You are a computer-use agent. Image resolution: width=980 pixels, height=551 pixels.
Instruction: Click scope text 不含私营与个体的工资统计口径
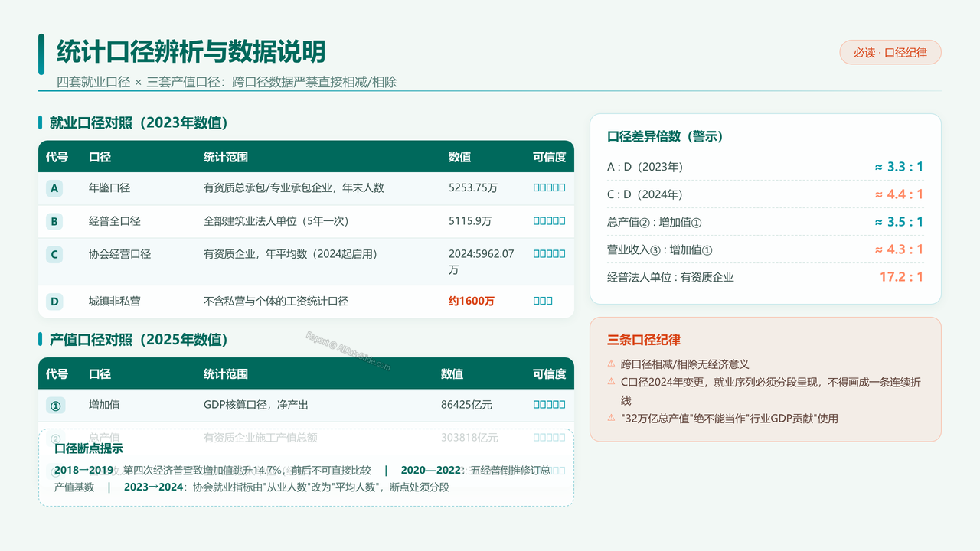pyautogui.click(x=276, y=301)
